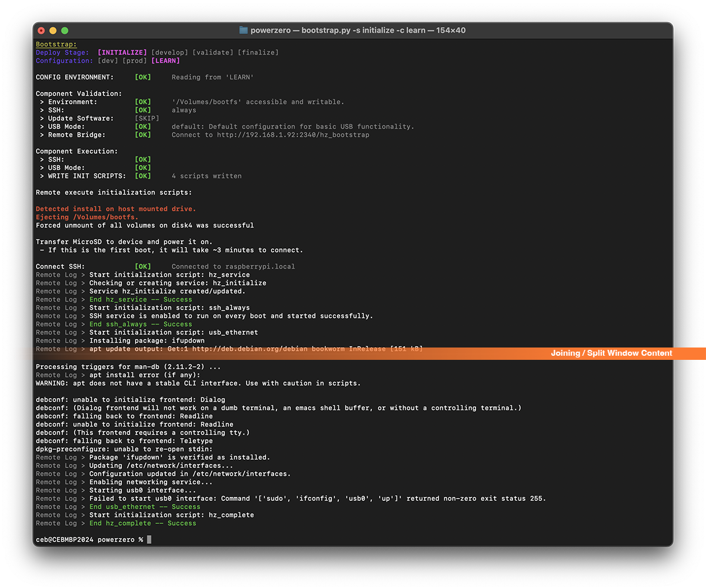This screenshot has height=588, width=706.
Task: Select the underlined 'Bootstrap:' heading
Action: click(56, 44)
